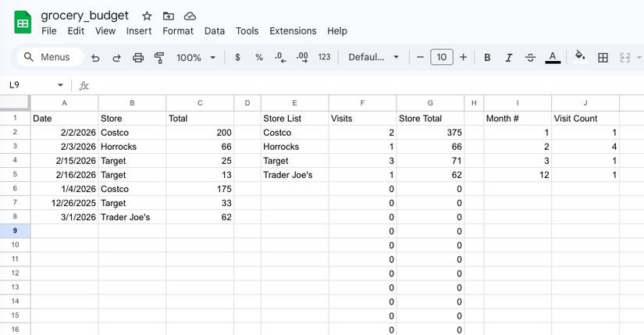Viewport: 644px width, 335px height.
Task: Select Store Total cell showing 71
Action: point(430,161)
